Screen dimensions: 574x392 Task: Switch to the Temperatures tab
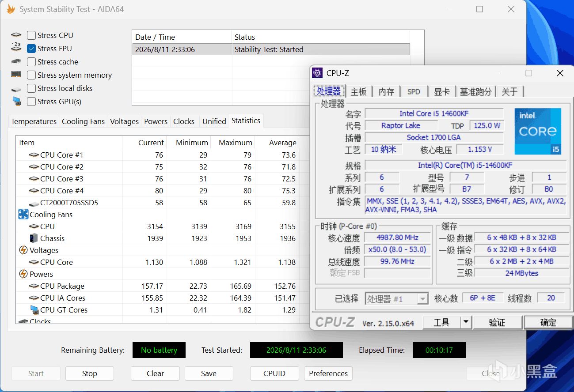pos(34,121)
